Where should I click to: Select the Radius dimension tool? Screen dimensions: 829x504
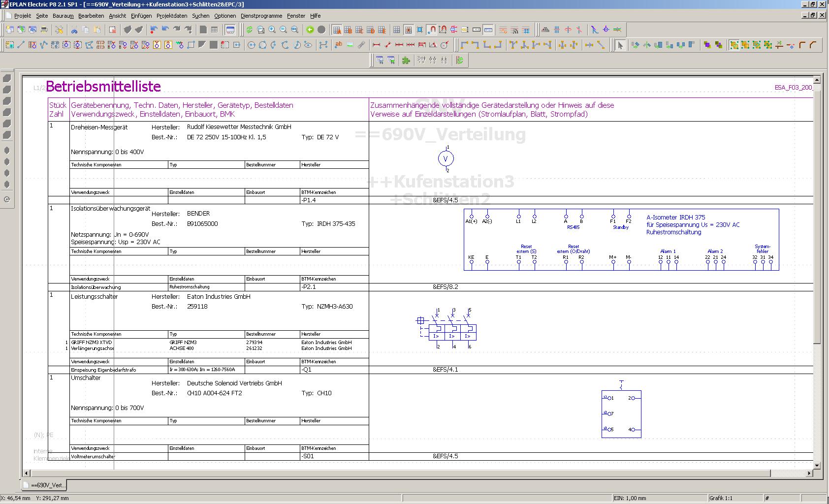[x=445, y=45]
